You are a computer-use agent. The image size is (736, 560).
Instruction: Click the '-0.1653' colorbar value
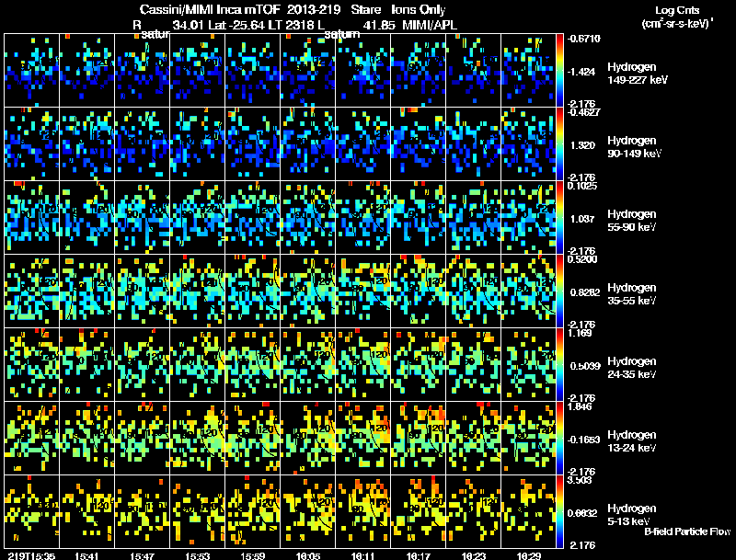click(583, 440)
